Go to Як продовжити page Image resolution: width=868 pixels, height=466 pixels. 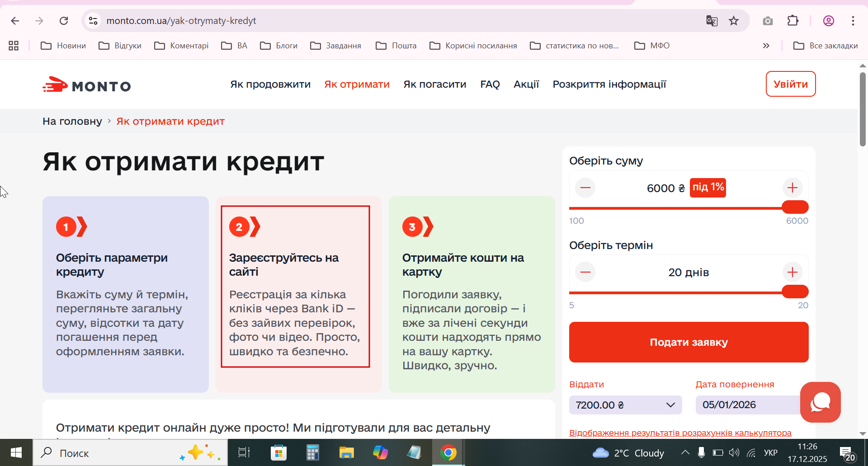point(270,85)
